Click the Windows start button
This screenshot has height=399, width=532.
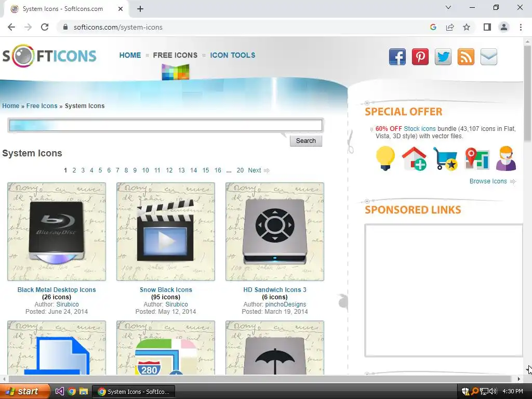[x=24, y=392]
